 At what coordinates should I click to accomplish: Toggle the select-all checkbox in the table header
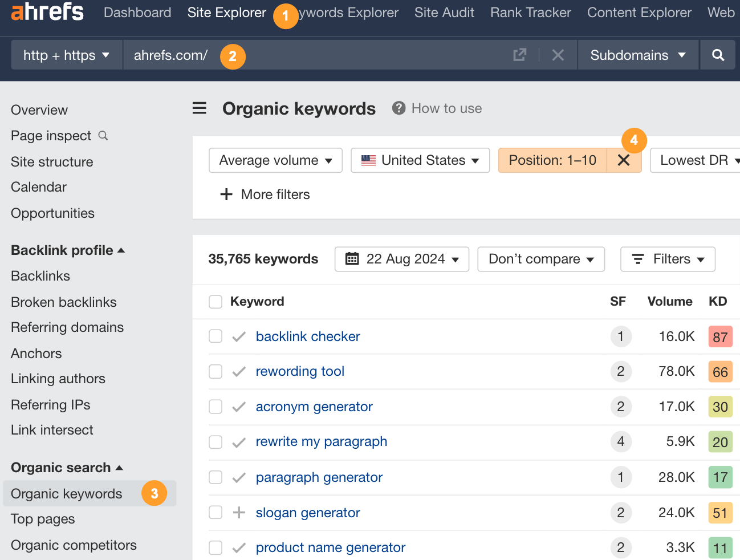(215, 302)
